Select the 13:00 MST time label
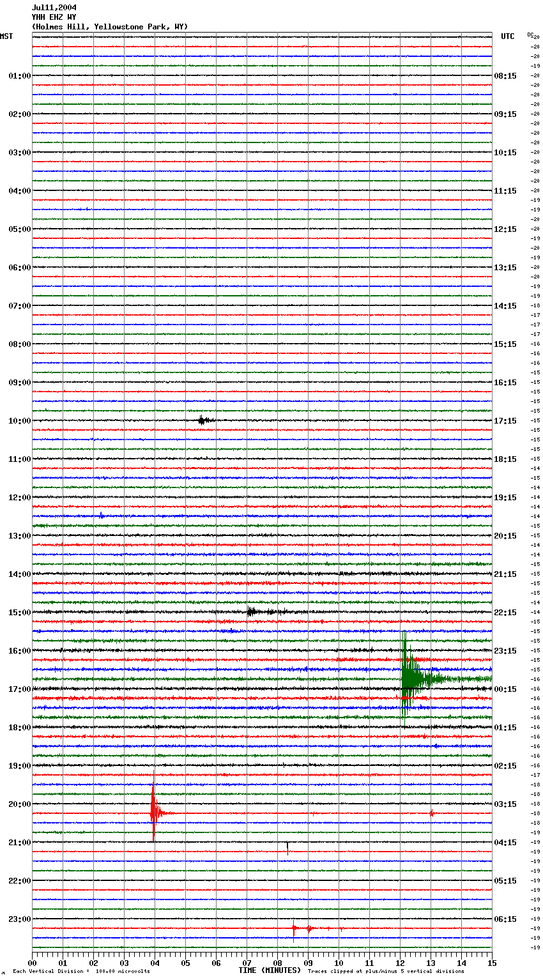Image resolution: width=543 pixels, height=980 pixels. [x=19, y=536]
